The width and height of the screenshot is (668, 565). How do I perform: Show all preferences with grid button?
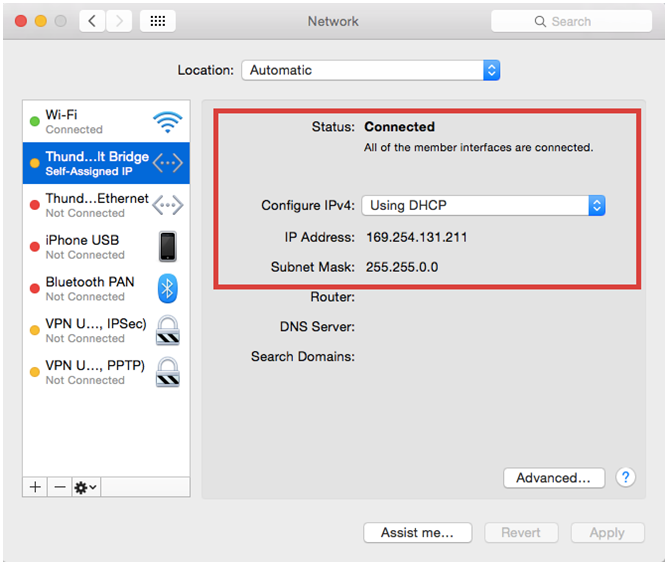tap(158, 21)
